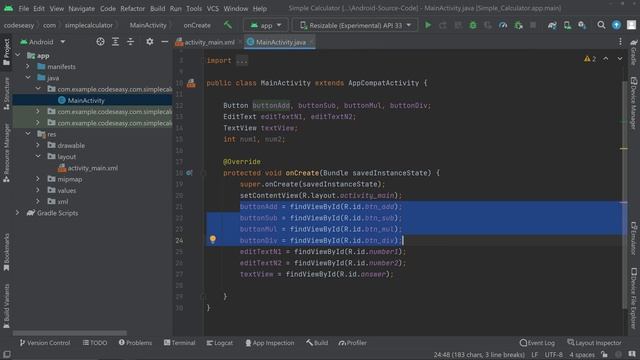The height and width of the screenshot is (360, 640).
Task: Open Device Manager toolbar icon
Action: 567,25
